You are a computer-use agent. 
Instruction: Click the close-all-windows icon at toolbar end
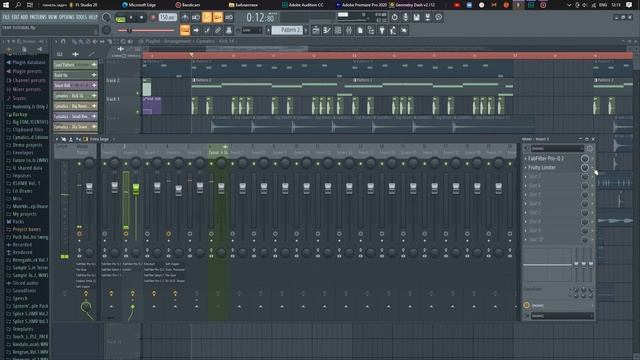[x=404, y=30]
